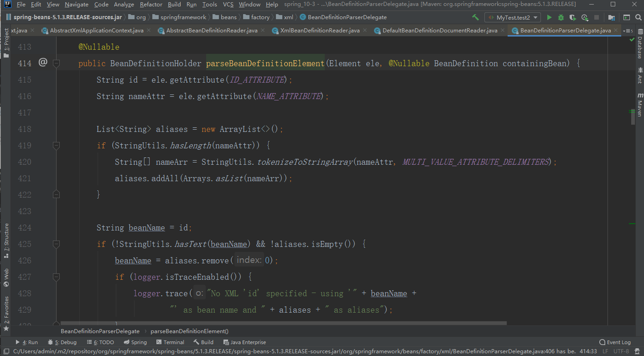Viewport: 644px width, 356px height.
Task: Open the TODO tool window button
Action: tap(100, 342)
